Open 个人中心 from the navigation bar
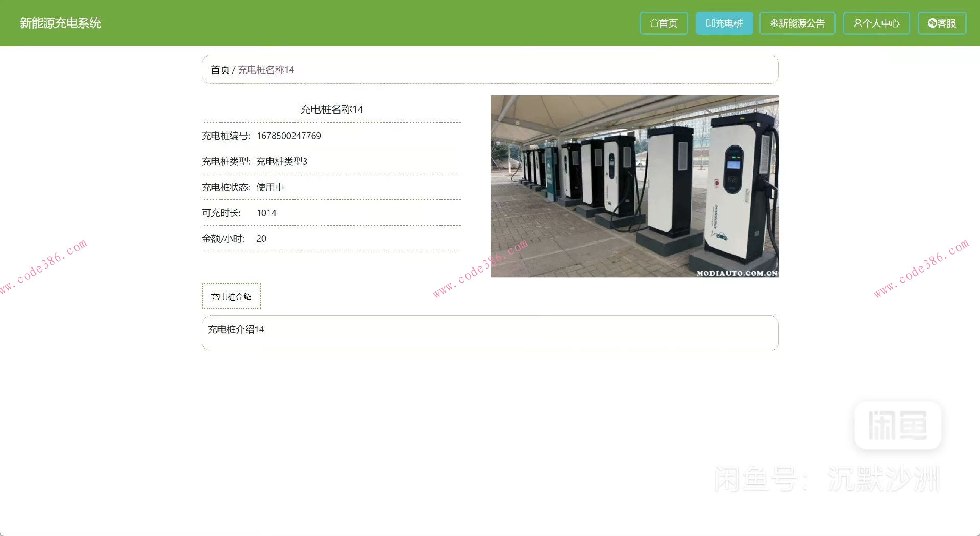Viewport: 980px width, 536px height. click(x=876, y=23)
